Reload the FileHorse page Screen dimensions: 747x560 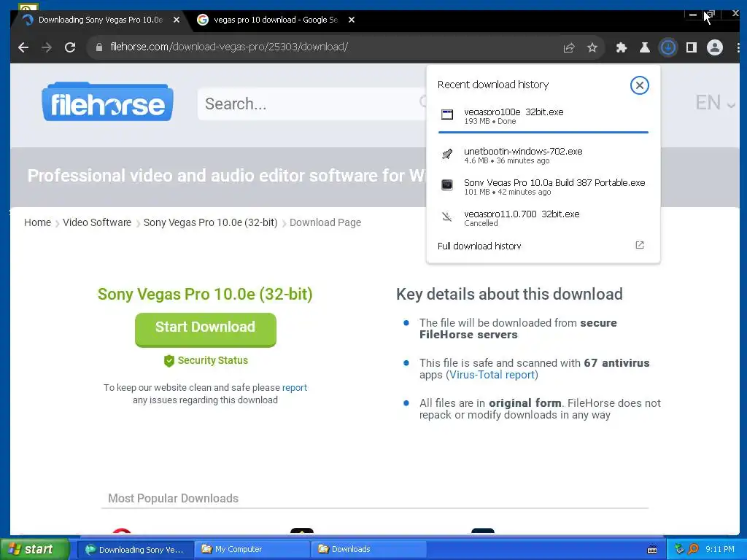(x=70, y=47)
